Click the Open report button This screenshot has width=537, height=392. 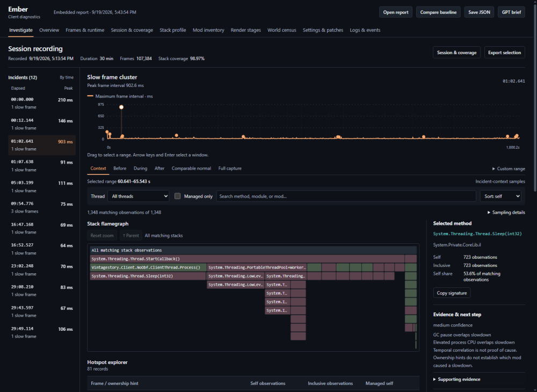click(396, 12)
